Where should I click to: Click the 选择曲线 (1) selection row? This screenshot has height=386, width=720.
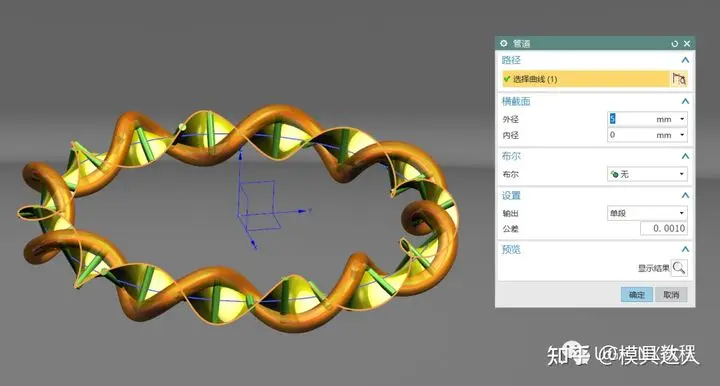(x=586, y=79)
